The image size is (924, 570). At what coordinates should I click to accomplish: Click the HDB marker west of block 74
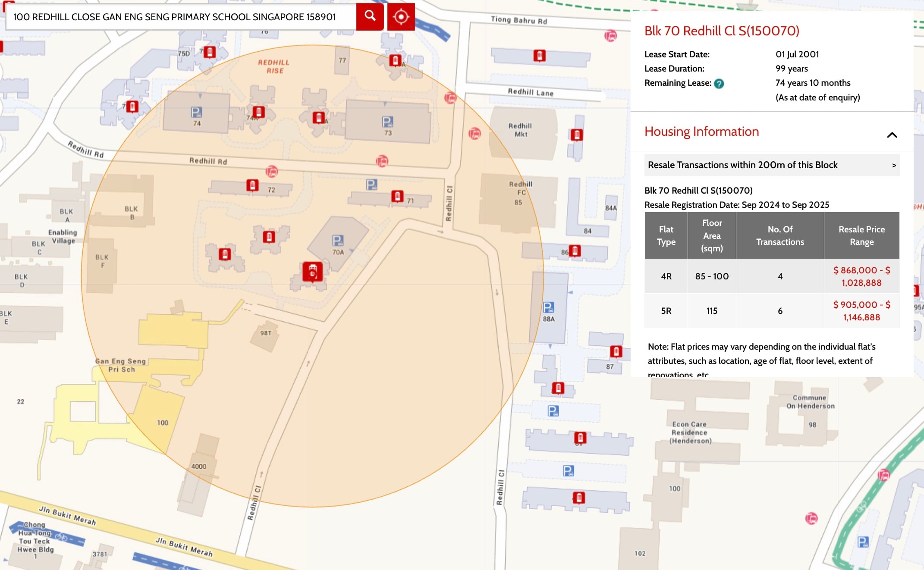tap(132, 106)
